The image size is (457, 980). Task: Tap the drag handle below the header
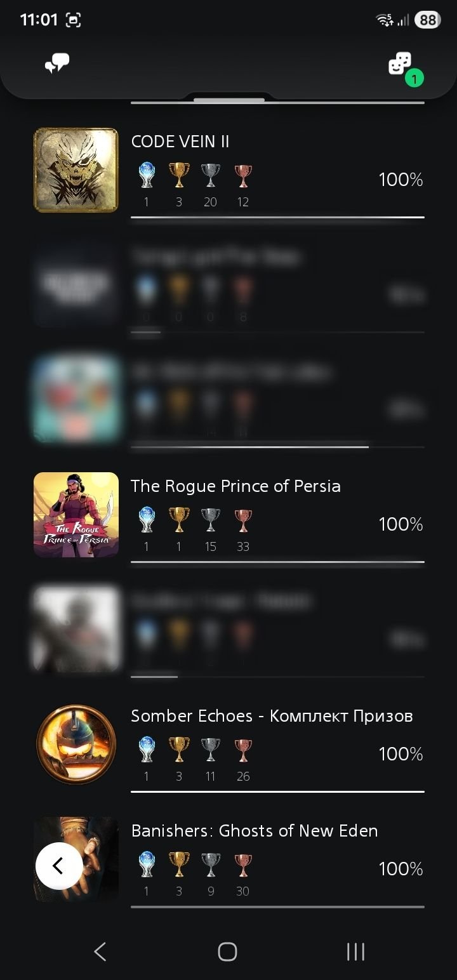click(x=229, y=100)
